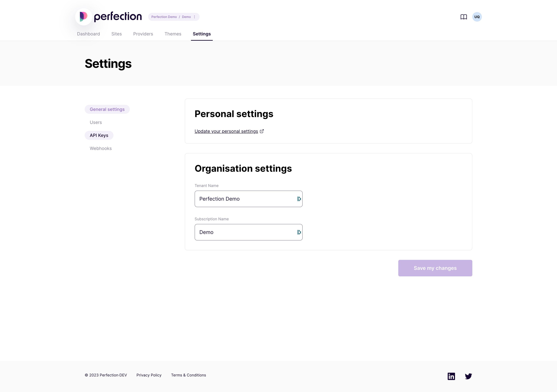This screenshot has width=557, height=392.
Task: Expand the tenant switcher three-dot menu
Action: point(194,17)
